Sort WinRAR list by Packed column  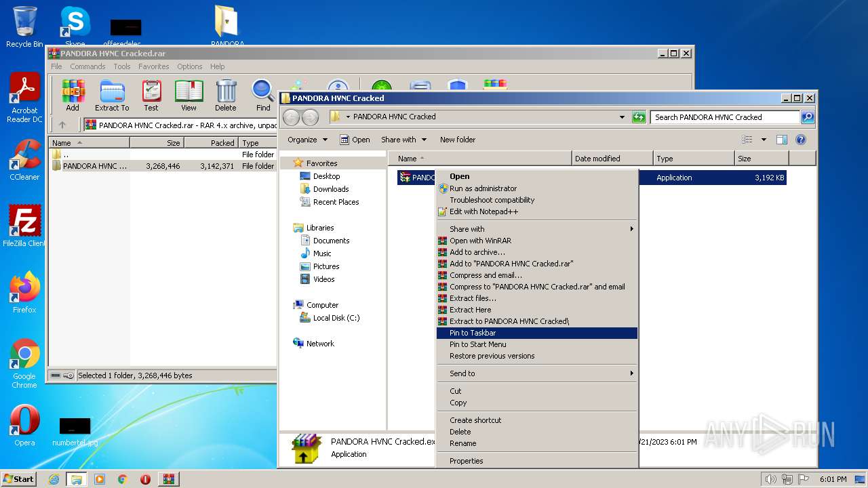pyautogui.click(x=211, y=143)
